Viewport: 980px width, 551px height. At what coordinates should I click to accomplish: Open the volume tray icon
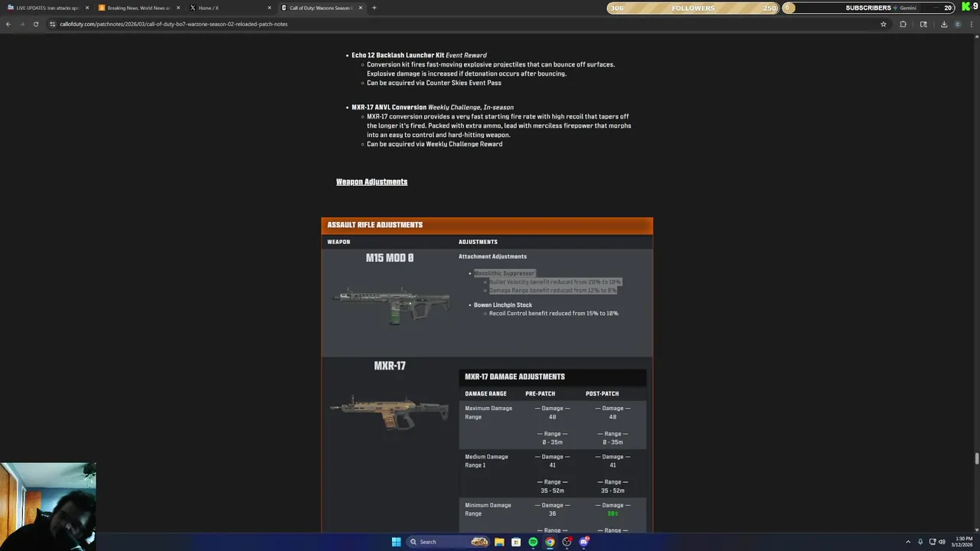point(942,542)
